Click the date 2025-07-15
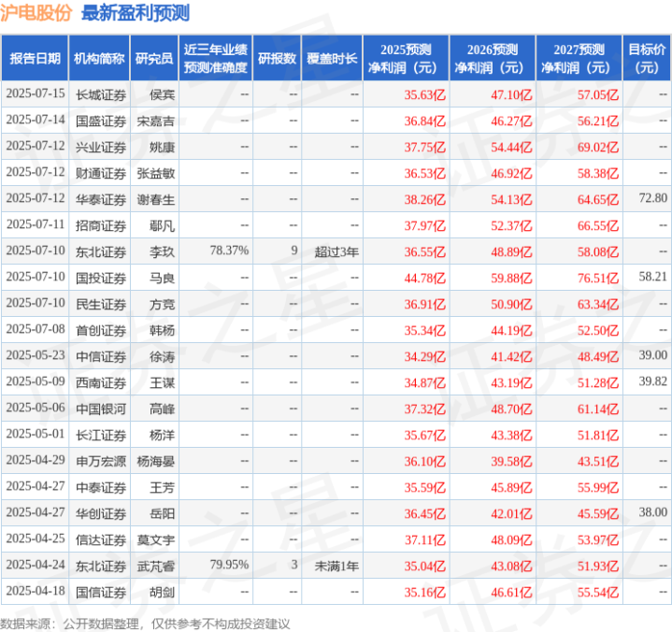Screen dimensions: 672x632 click(36, 93)
